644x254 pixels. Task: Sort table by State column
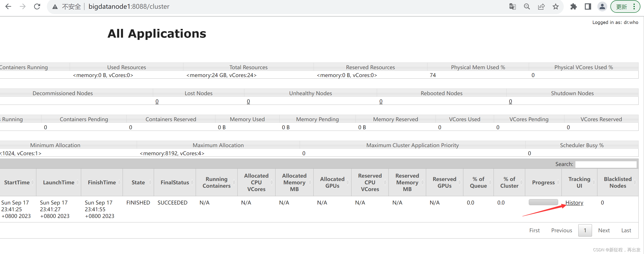138,183
